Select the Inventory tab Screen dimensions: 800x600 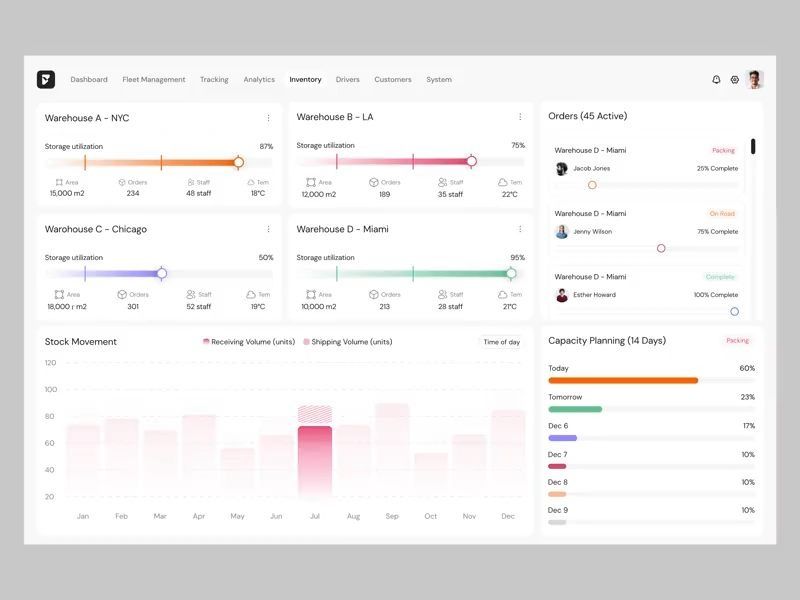tap(305, 80)
